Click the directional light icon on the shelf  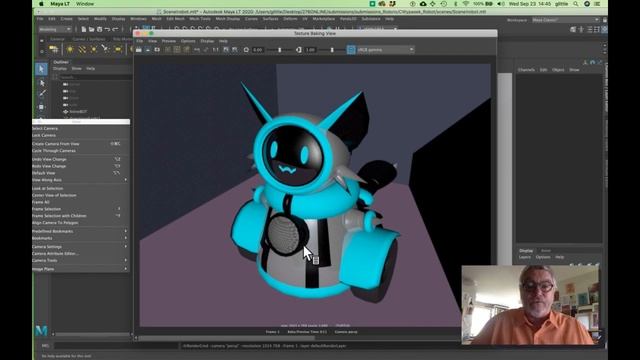pyautogui.click(x=82, y=49)
